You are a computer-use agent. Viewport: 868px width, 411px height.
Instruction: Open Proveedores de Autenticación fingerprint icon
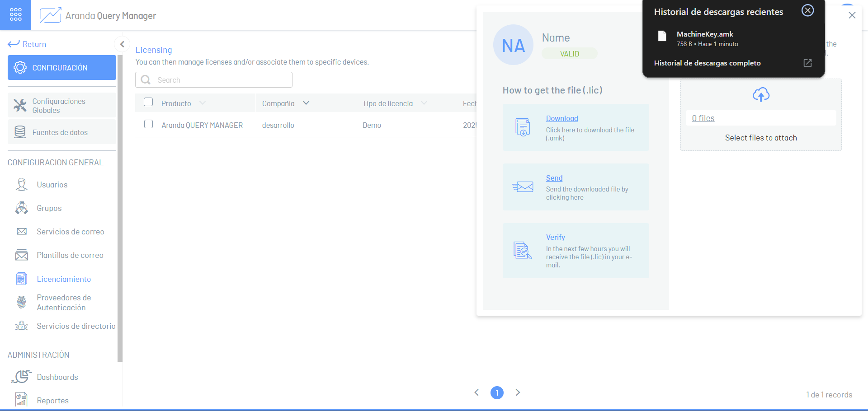click(21, 302)
